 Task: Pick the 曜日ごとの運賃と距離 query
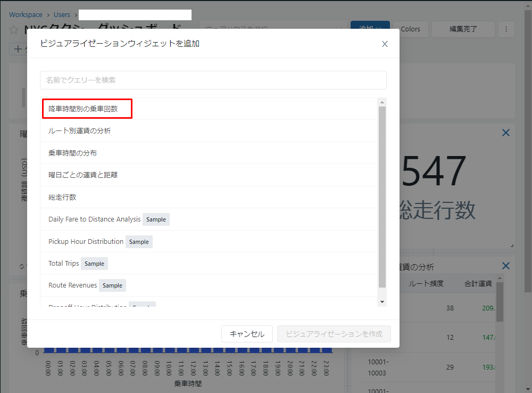pos(82,175)
